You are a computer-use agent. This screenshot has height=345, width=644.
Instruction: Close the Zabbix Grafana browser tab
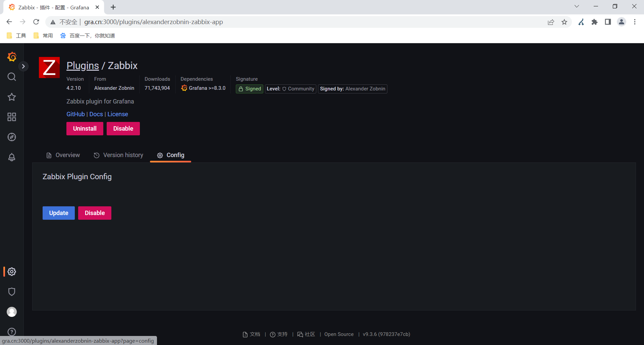97,7
